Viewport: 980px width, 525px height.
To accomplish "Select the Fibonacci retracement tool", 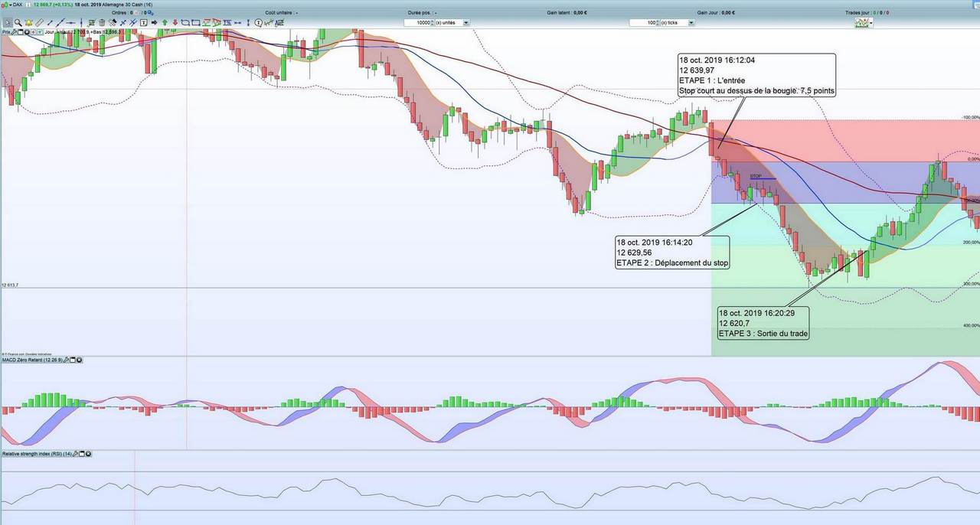I will coord(227,23).
